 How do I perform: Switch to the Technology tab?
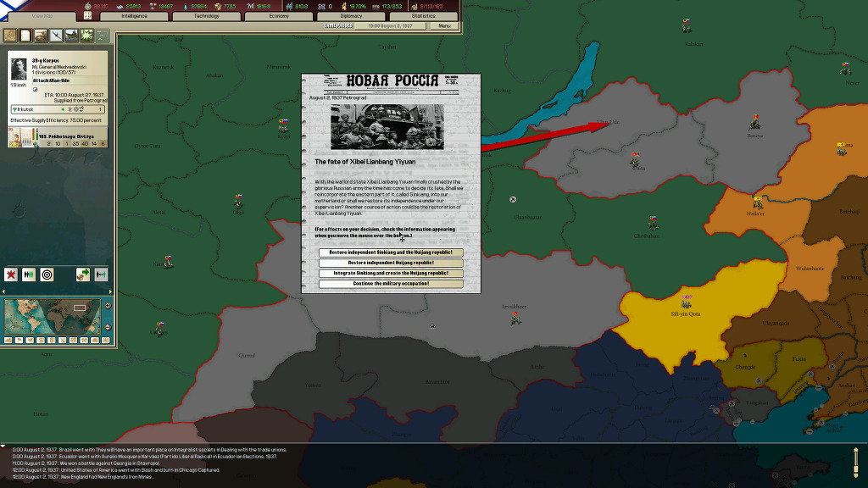click(x=206, y=16)
